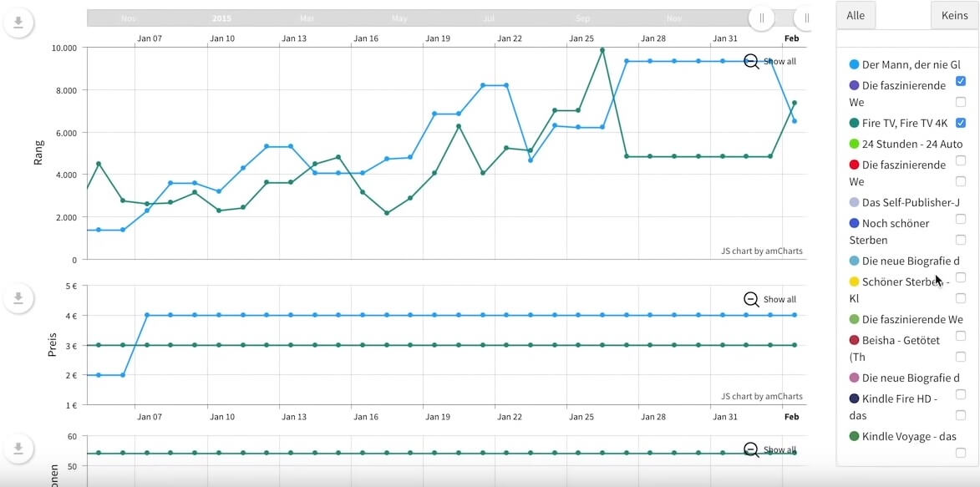Click the right grip handle of date scrollbar
This screenshot has width=980, height=487.
tap(806, 18)
